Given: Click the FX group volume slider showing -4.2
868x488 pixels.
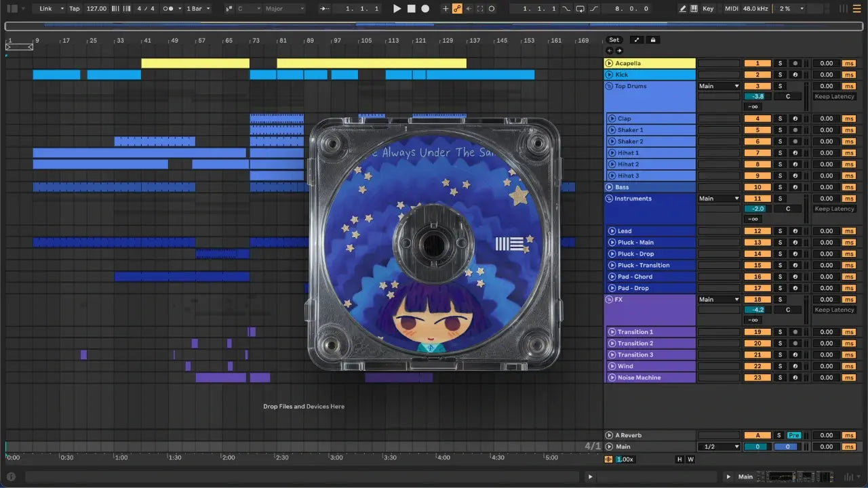Looking at the screenshot, I should (757, 310).
